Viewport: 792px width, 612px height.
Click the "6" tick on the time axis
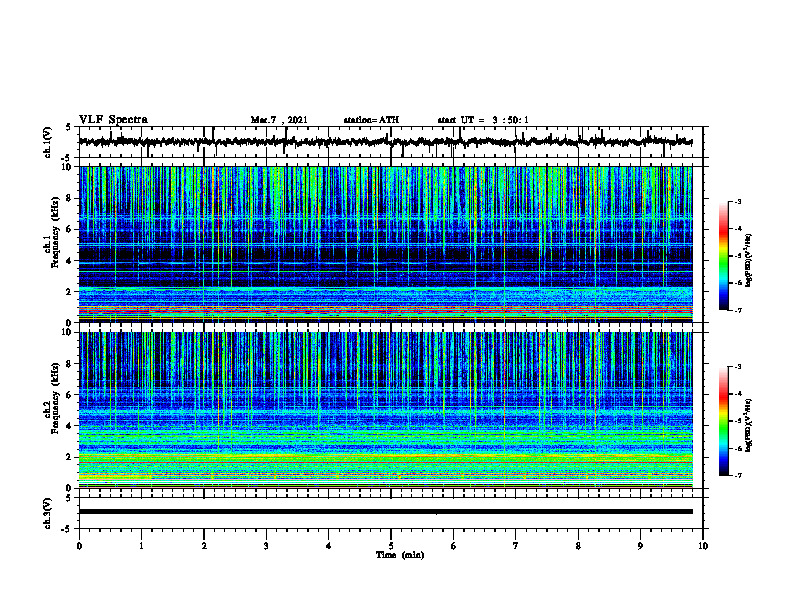click(x=454, y=546)
